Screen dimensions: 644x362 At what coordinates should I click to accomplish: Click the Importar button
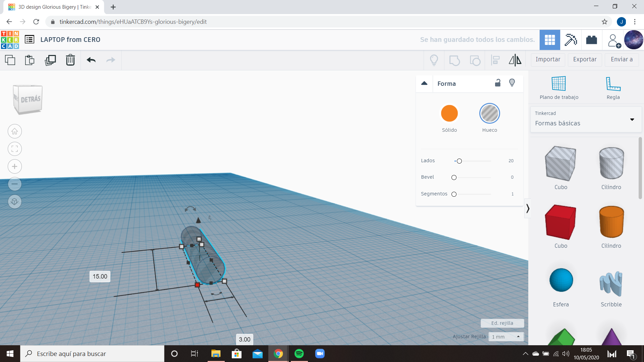pyautogui.click(x=548, y=60)
